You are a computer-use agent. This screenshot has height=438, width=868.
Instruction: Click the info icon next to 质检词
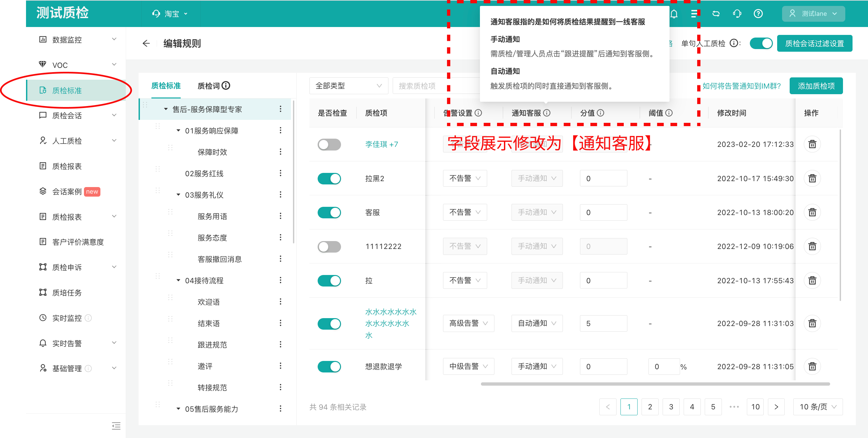click(226, 86)
